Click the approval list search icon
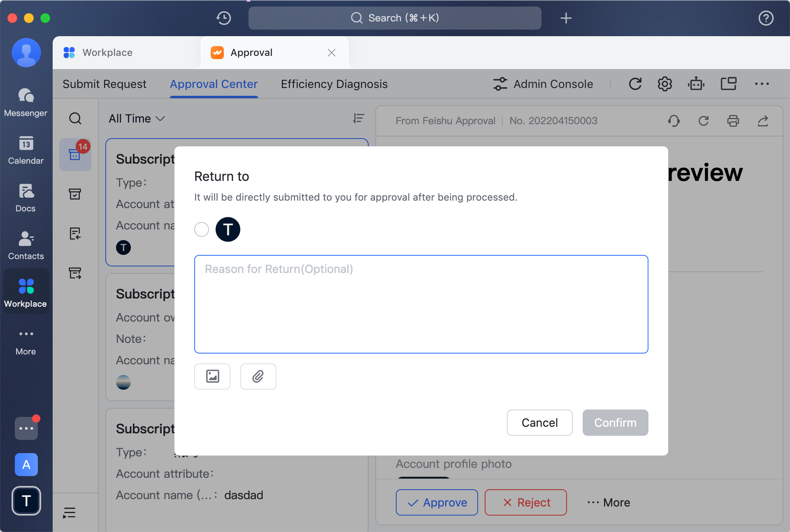 (x=75, y=119)
